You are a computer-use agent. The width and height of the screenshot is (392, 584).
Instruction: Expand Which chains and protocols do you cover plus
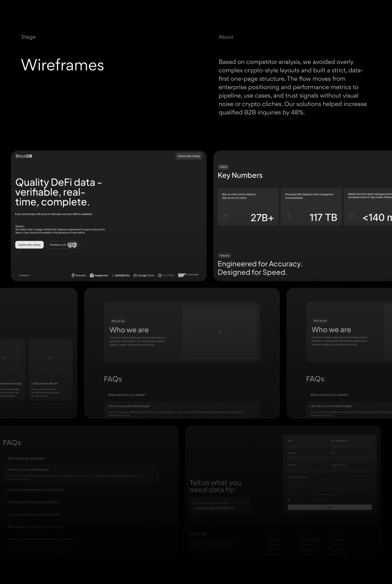[153, 526]
